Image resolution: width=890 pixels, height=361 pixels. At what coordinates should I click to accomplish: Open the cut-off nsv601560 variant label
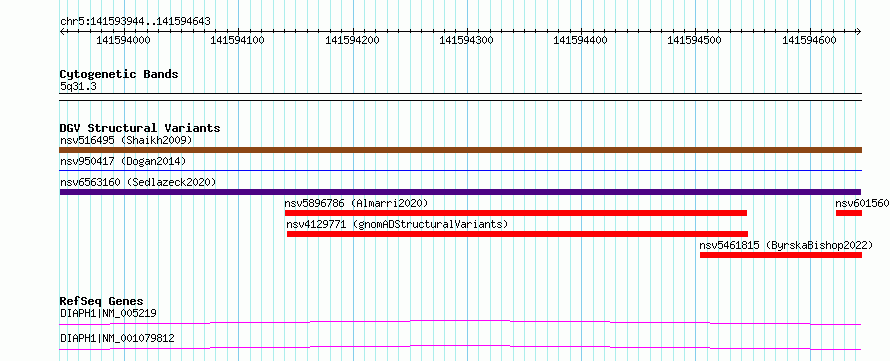tap(862, 203)
